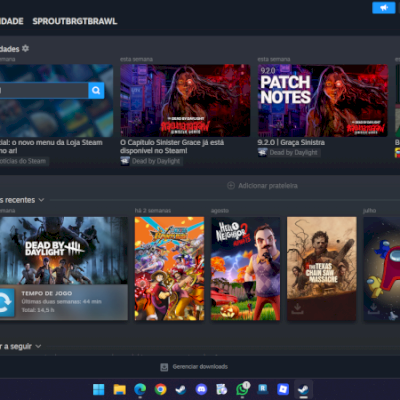Image resolution: width=400 pixels, height=400 pixels.
Task: Click the Dead by Daylight icon under Sinister Grace news
Action: pos(125,161)
